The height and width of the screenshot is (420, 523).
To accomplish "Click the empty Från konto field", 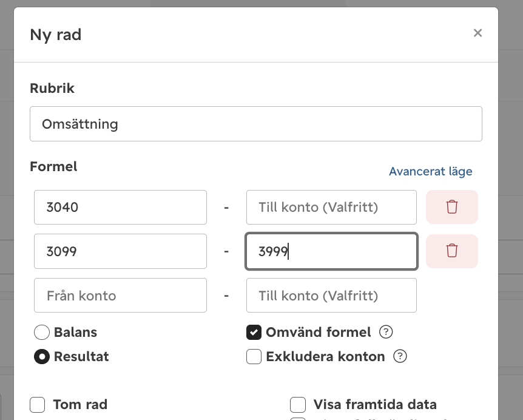I will 120,295.
